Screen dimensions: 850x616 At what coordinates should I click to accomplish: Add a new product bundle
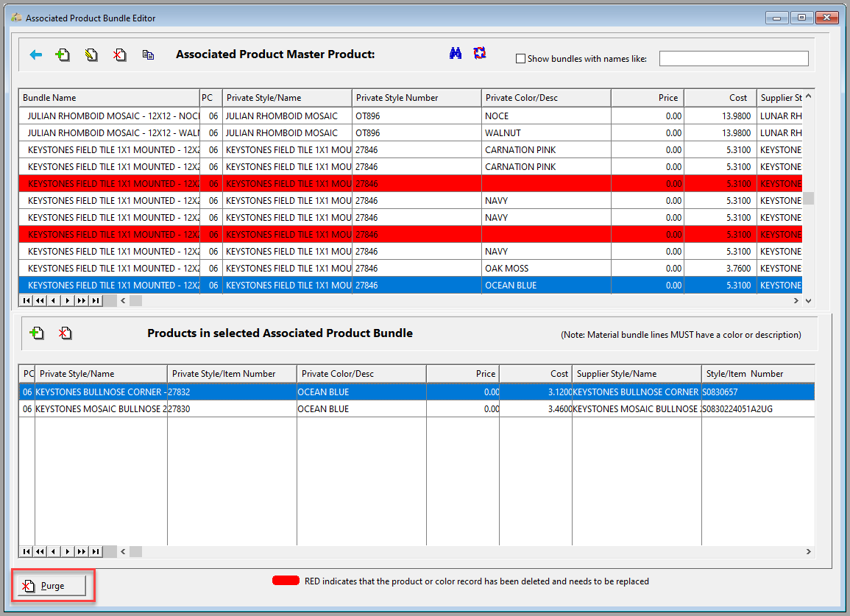pos(63,54)
